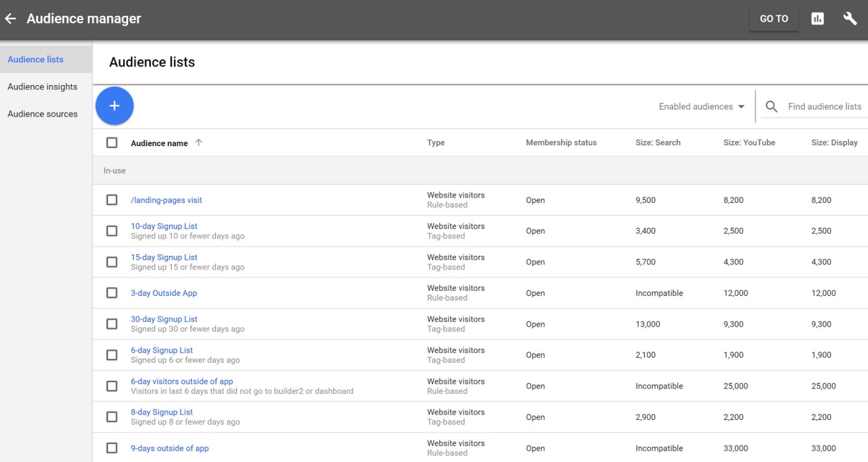Click the sort arrow beside Audience name
The width and height of the screenshot is (868, 462).
point(199,143)
